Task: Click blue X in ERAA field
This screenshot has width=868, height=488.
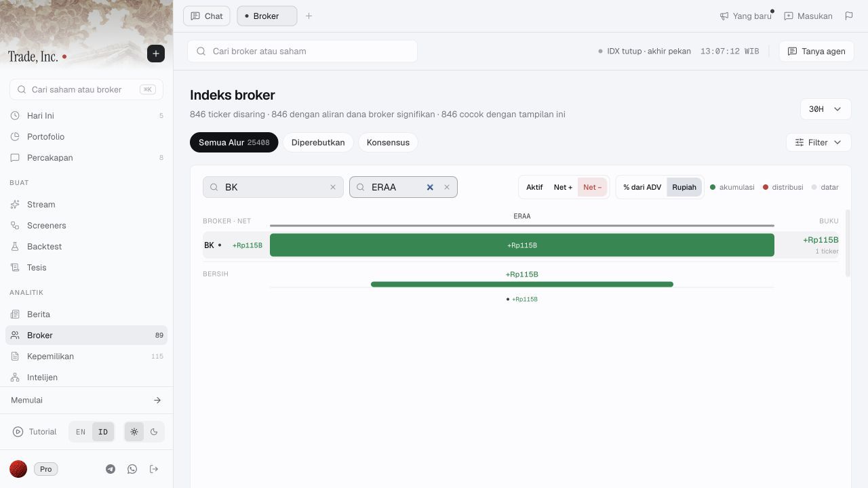Action: 430,187
